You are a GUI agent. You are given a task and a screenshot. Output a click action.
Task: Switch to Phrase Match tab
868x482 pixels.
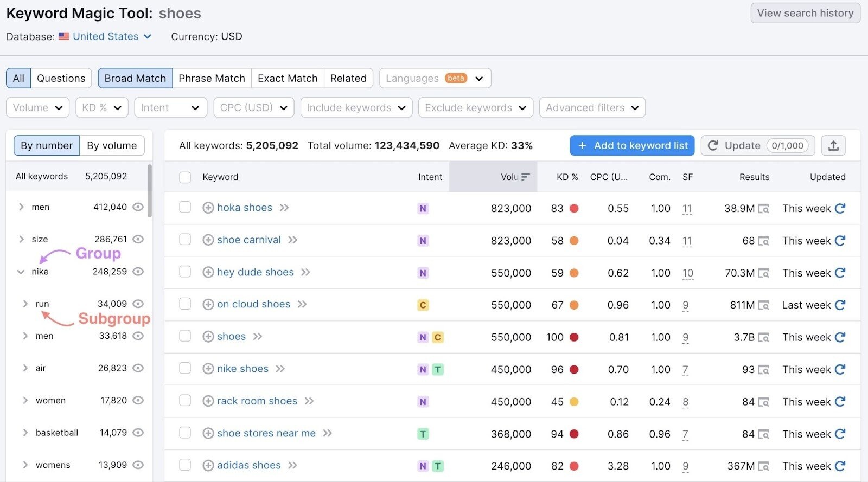pos(212,78)
